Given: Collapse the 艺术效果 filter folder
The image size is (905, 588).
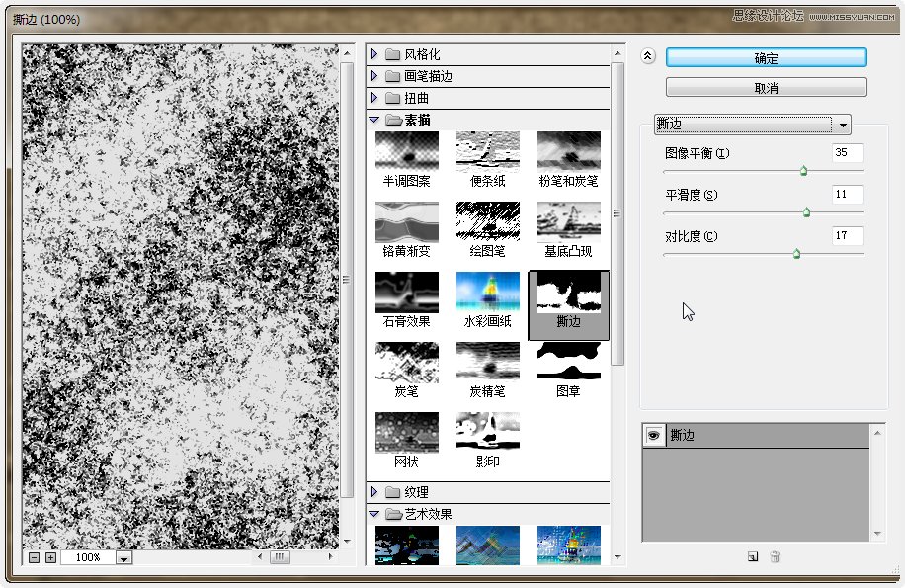Looking at the screenshot, I should (x=374, y=514).
